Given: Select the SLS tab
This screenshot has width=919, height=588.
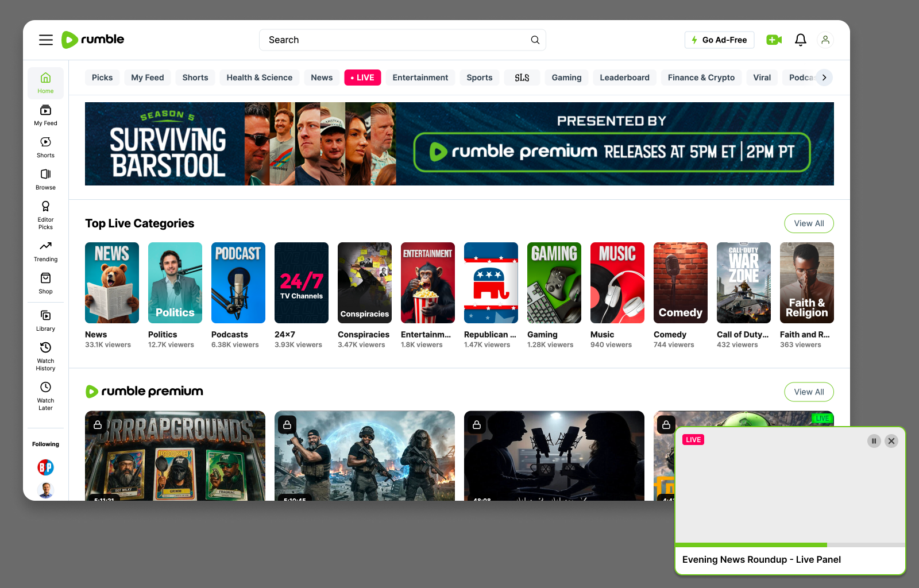Looking at the screenshot, I should [522, 78].
